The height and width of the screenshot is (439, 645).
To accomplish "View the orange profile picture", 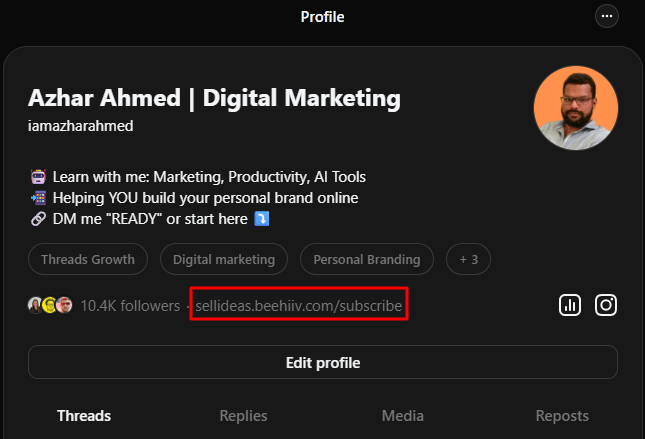I will point(575,108).
